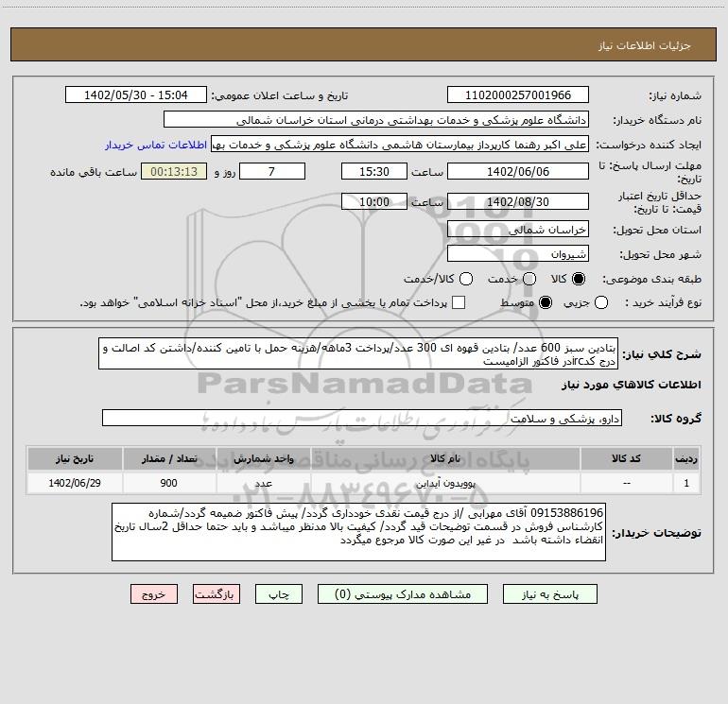Click the request creator name field
The height and width of the screenshot is (704, 728).
[400, 145]
